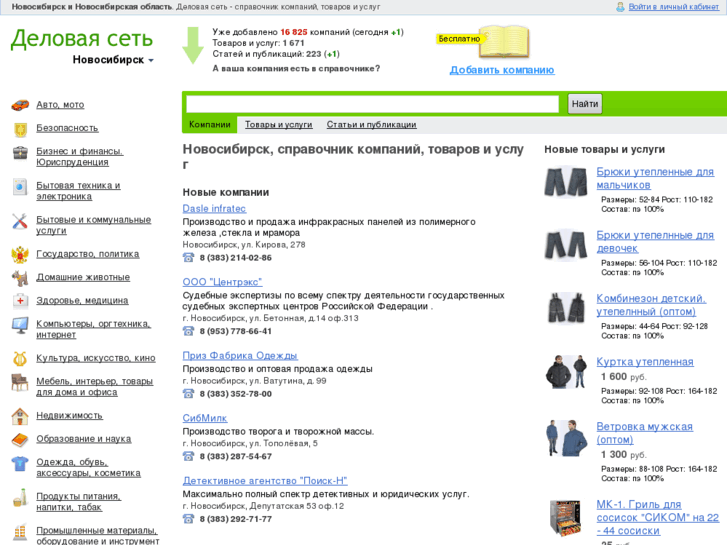
Task: Click the phone icon for Dasle infratec number
Action: (x=188, y=257)
